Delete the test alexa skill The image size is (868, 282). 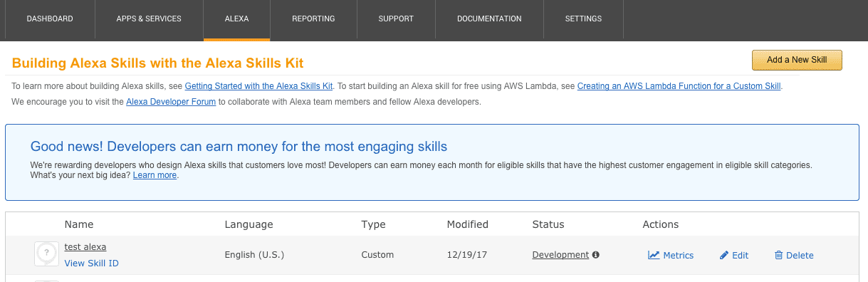click(x=794, y=255)
